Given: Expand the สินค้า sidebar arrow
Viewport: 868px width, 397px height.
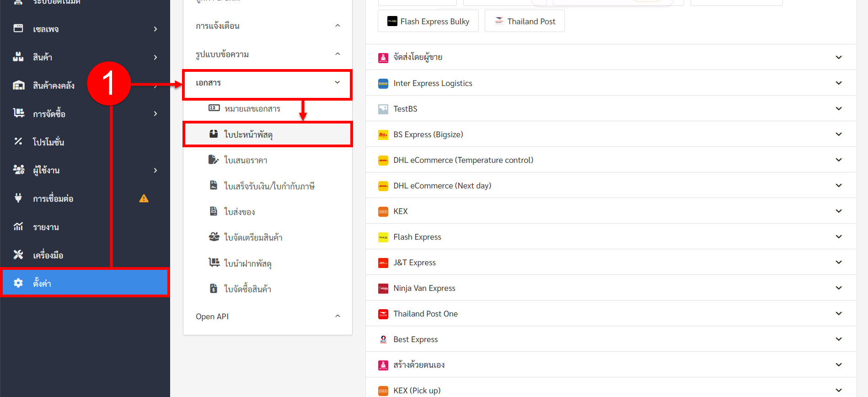Looking at the screenshot, I should coord(155,57).
